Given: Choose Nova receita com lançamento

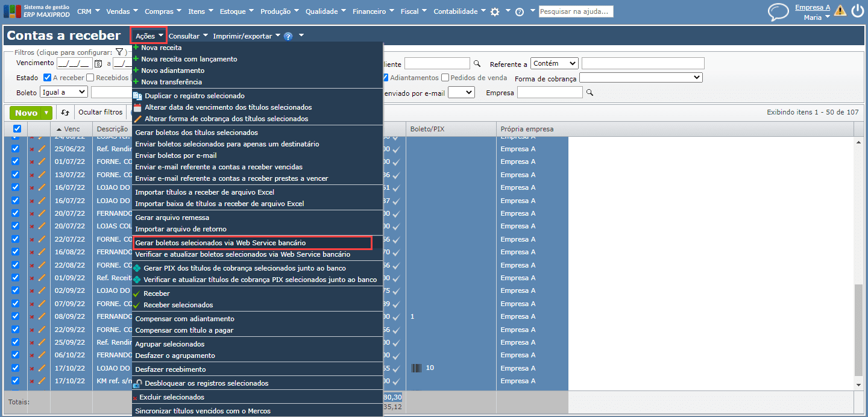Looking at the screenshot, I should point(189,59).
